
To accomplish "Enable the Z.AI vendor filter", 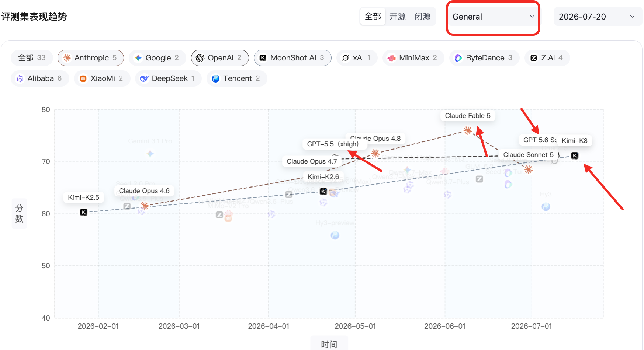I will click(547, 58).
